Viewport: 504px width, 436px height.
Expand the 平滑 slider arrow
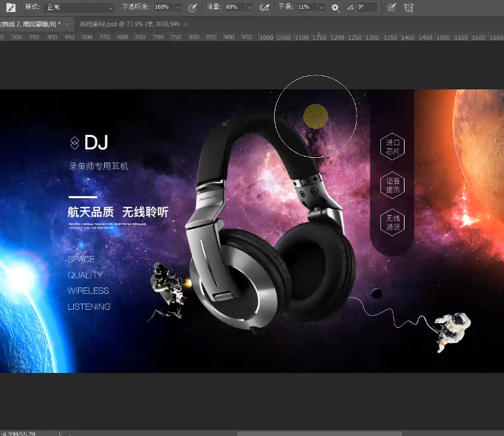tap(321, 7)
